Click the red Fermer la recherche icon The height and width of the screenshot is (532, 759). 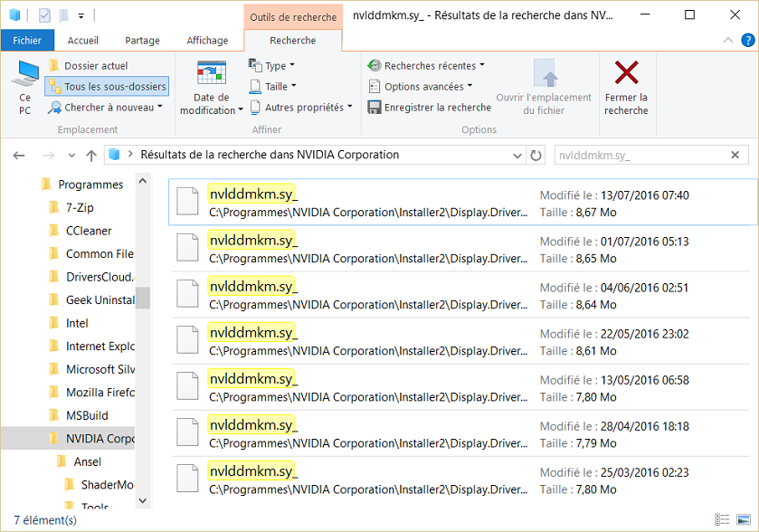click(626, 73)
